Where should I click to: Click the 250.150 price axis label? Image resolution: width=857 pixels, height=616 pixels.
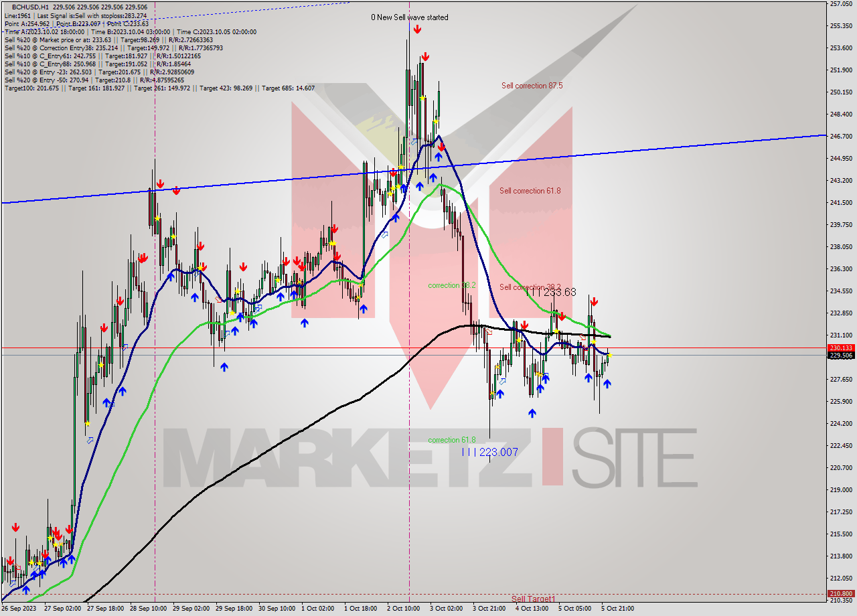pos(841,92)
